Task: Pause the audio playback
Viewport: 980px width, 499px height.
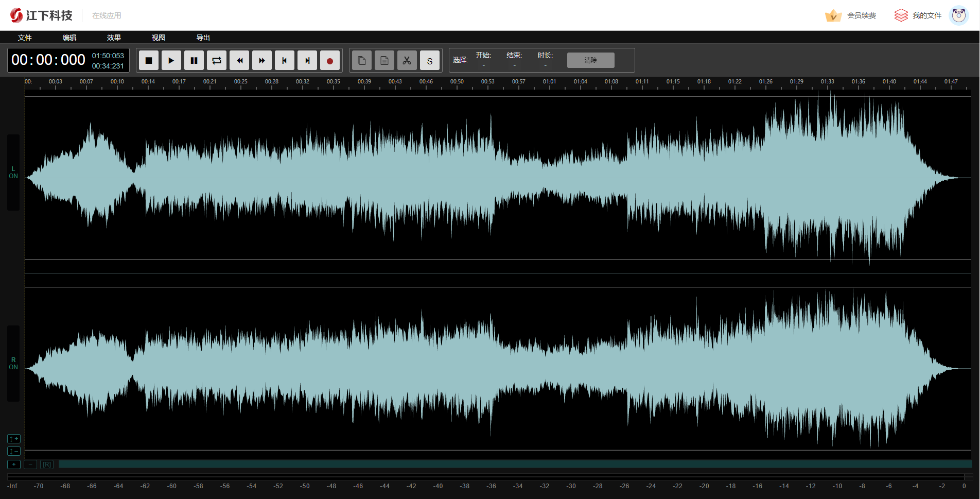Action: [x=194, y=60]
